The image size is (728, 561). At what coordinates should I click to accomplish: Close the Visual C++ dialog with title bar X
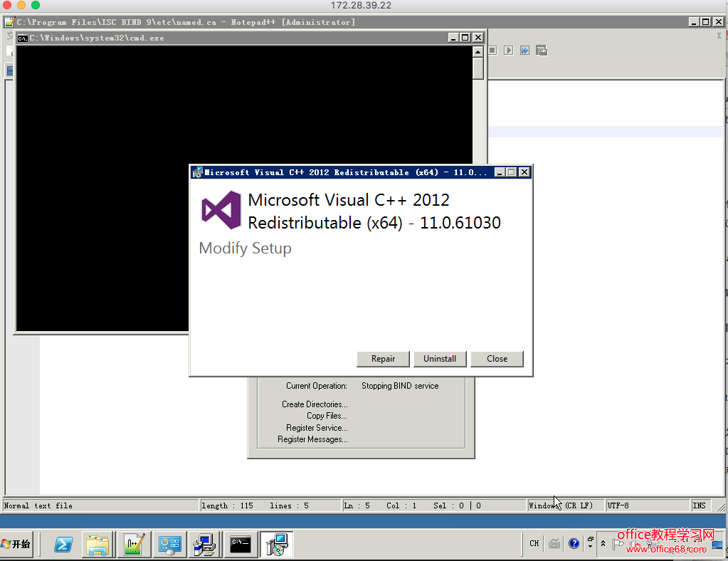pyautogui.click(x=524, y=172)
